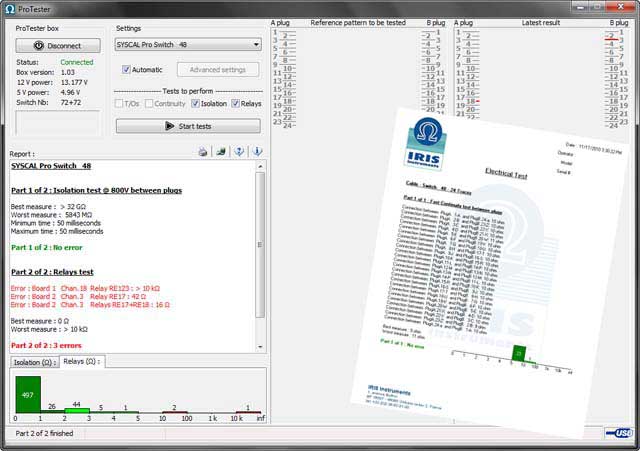Image resolution: width=640 pixels, height=451 pixels.
Task: Click the 'Latest result' header
Action: pyautogui.click(x=541, y=23)
